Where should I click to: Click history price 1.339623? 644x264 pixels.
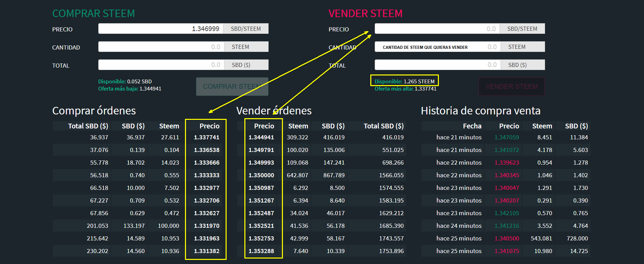[507, 163]
